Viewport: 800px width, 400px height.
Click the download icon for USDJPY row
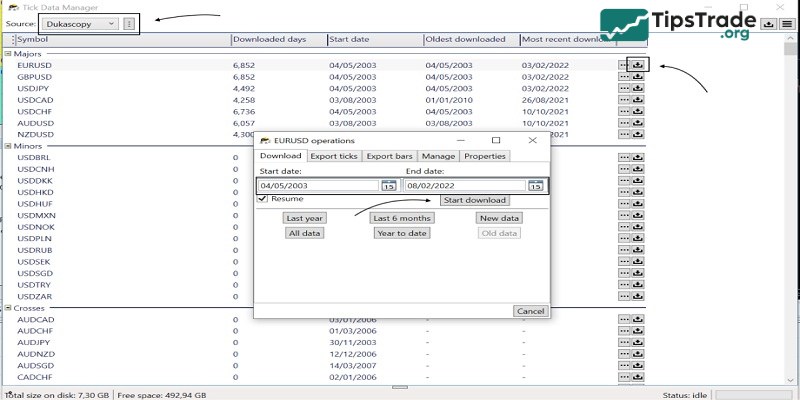pyautogui.click(x=639, y=88)
